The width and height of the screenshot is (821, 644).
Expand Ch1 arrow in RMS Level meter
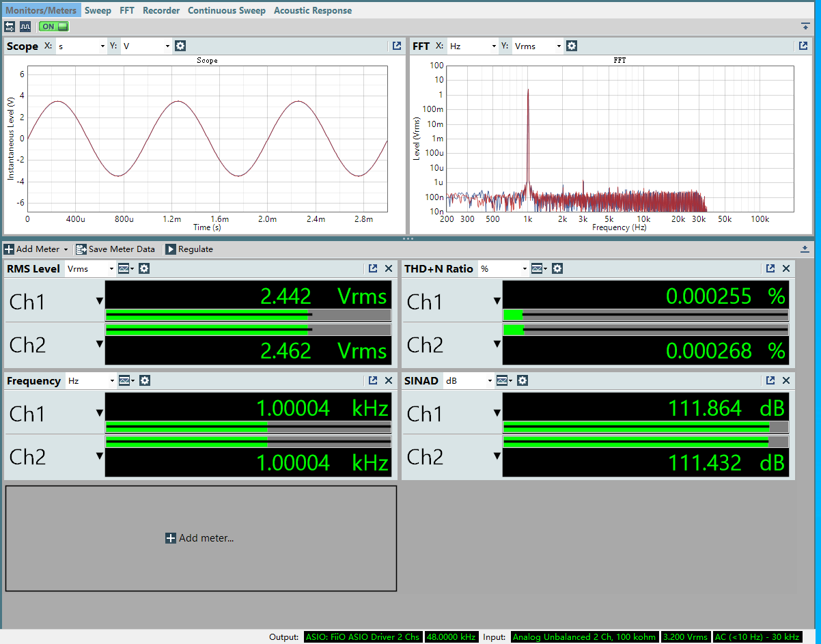100,301
